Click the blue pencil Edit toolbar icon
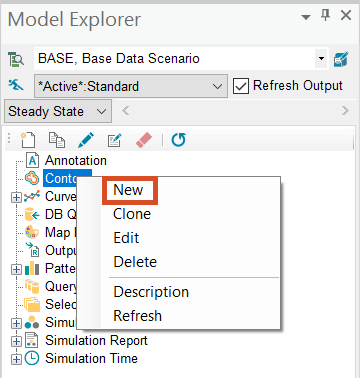The width and height of the screenshot is (360, 378). 86,140
